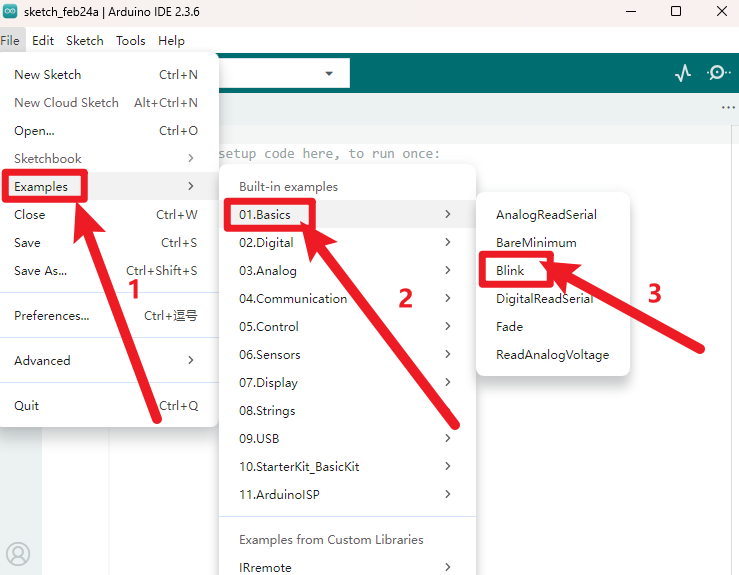Image resolution: width=739 pixels, height=575 pixels.
Task: Open the Edit menu
Action: point(43,41)
